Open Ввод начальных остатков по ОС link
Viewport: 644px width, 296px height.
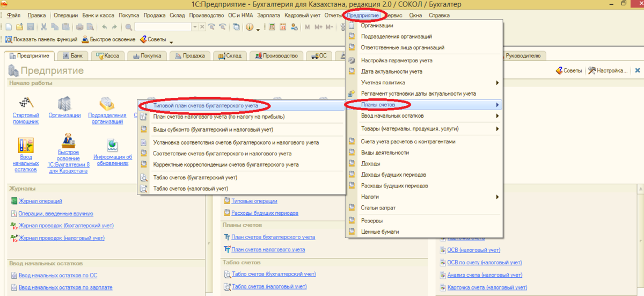[57, 276]
